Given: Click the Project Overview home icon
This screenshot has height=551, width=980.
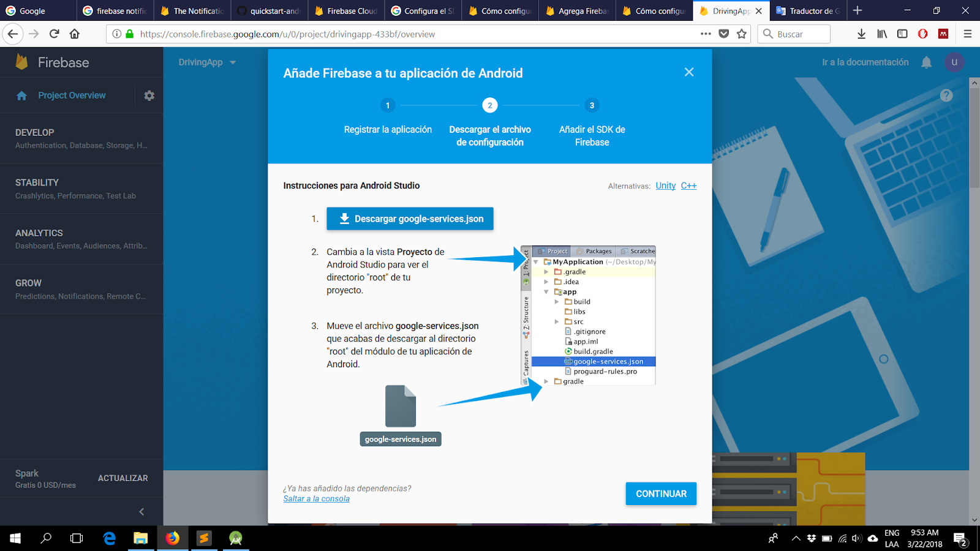Looking at the screenshot, I should [x=22, y=96].
